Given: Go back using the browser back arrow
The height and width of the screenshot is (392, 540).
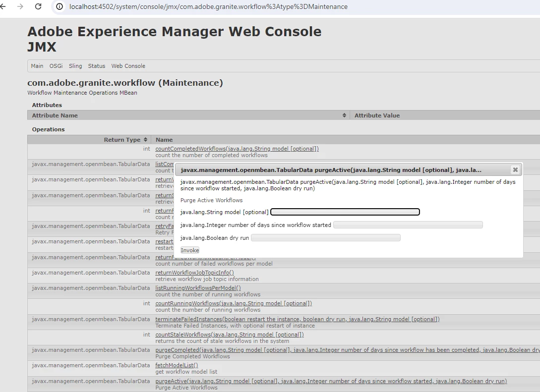Looking at the screenshot, I should (3, 6).
